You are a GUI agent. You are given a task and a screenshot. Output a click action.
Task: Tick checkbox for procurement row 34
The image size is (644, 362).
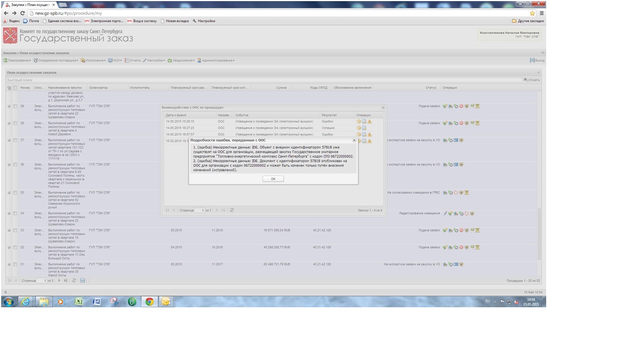[x=15, y=213]
